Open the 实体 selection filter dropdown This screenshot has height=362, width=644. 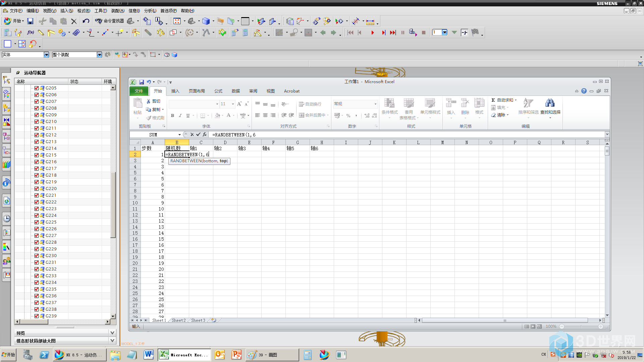[x=46, y=55]
